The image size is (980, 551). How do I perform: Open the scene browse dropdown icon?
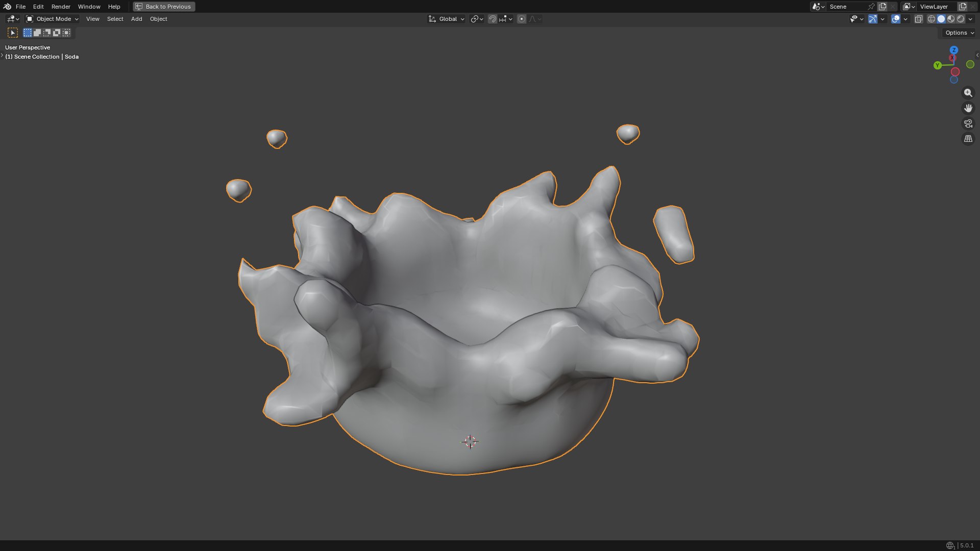[818, 7]
